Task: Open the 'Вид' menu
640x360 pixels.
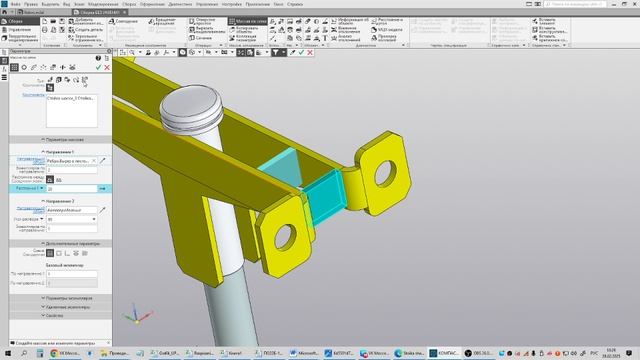Action: click(67, 4)
